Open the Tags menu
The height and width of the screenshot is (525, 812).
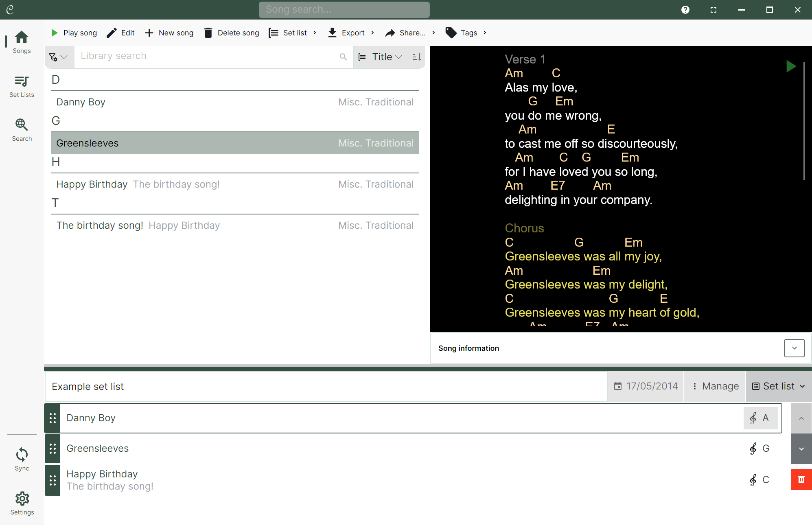coord(466,33)
